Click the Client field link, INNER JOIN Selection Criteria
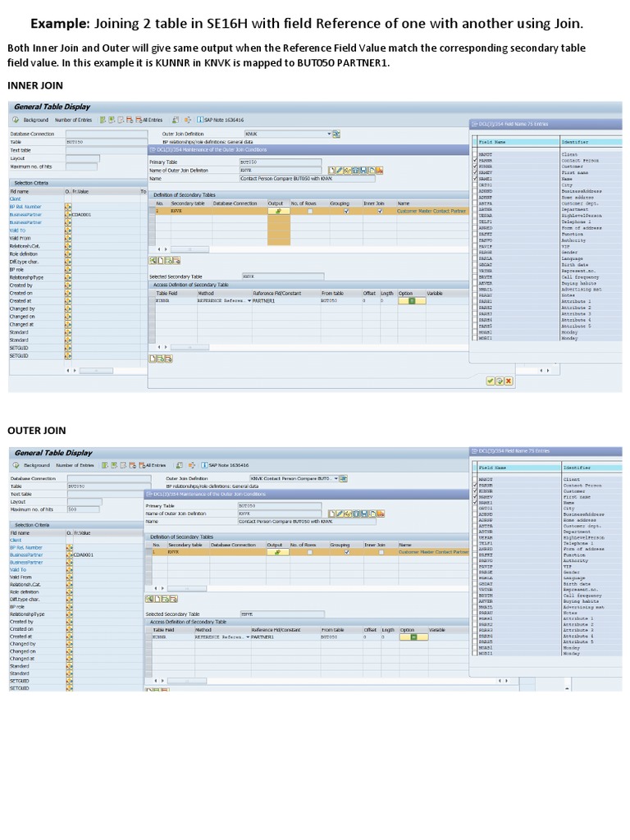The height and width of the screenshot is (840, 630). [15, 199]
